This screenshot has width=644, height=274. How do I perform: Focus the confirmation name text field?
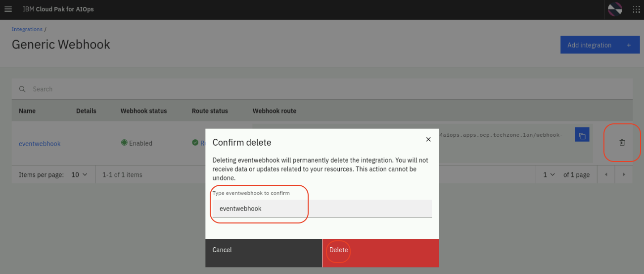(x=322, y=209)
